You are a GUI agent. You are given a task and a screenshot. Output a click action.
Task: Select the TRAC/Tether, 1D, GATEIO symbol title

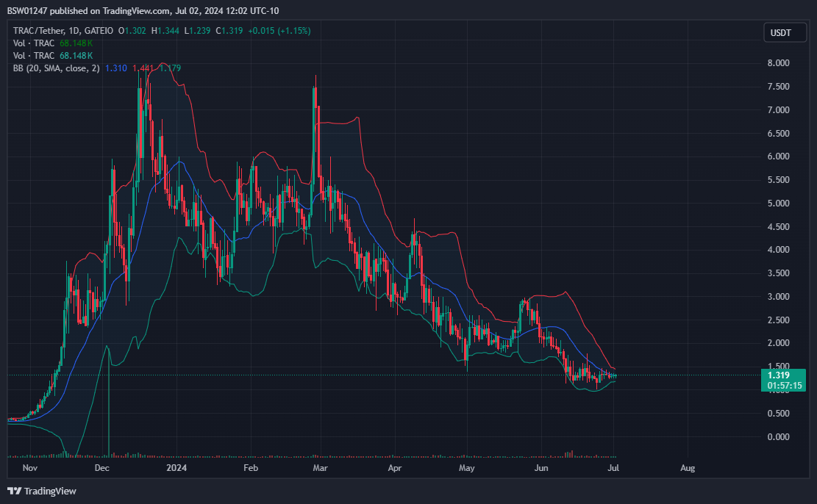(x=63, y=31)
